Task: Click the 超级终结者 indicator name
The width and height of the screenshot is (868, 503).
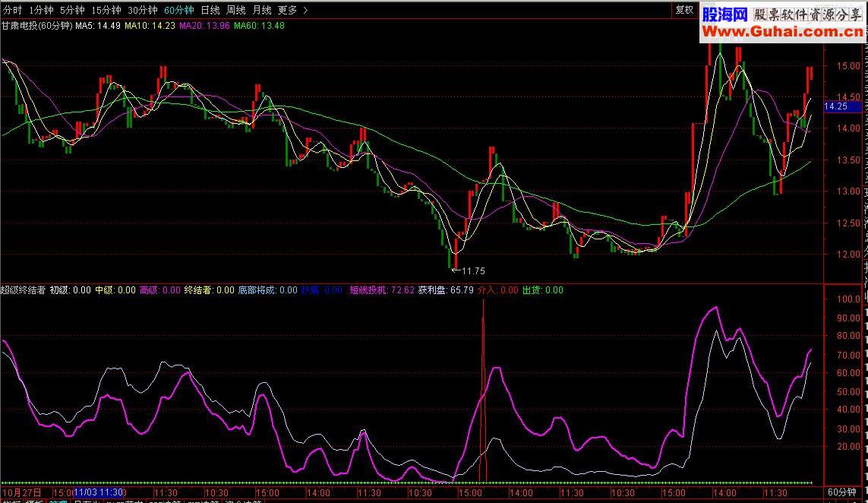Action: click(x=24, y=289)
